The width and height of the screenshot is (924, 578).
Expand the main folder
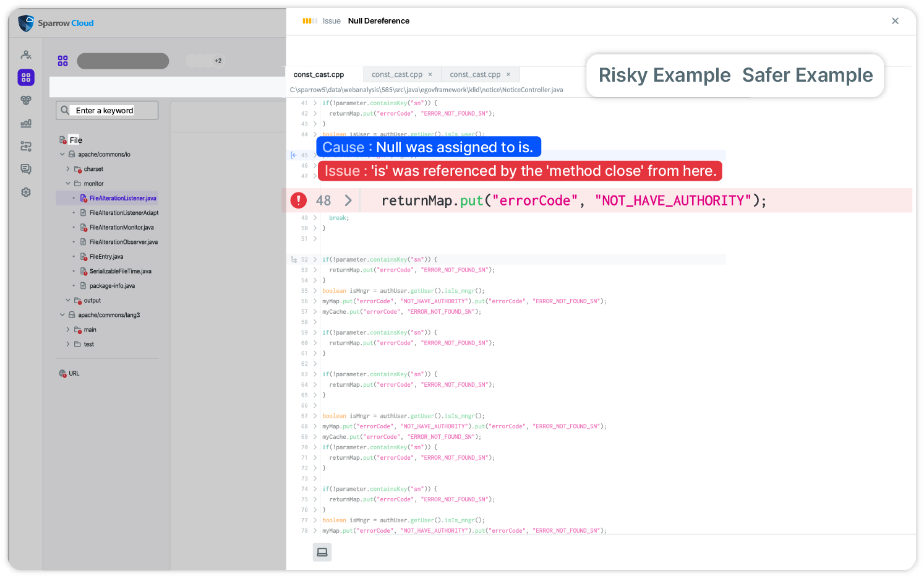68,329
